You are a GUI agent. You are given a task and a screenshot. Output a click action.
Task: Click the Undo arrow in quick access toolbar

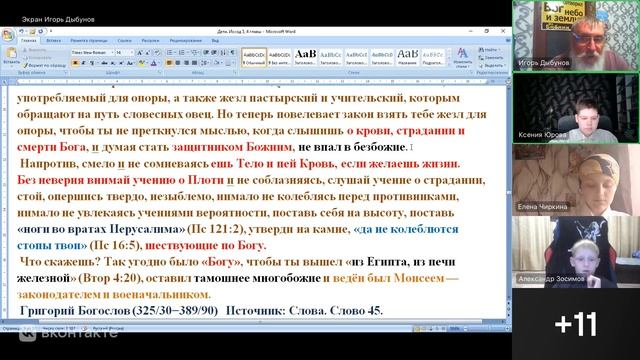(21, 31)
